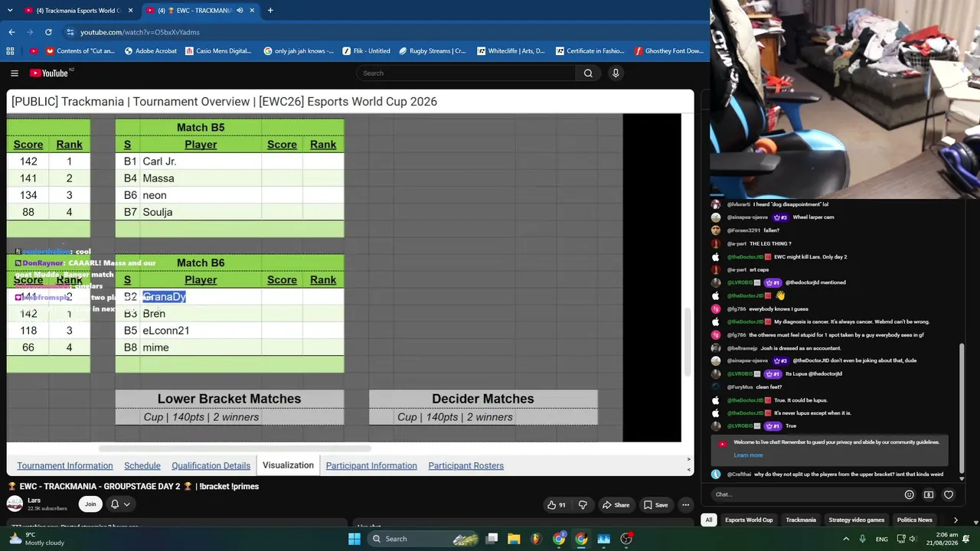This screenshot has height=551, width=980.
Task: Filter by the Esports World Cup chip
Action: (x=749, y=520)
